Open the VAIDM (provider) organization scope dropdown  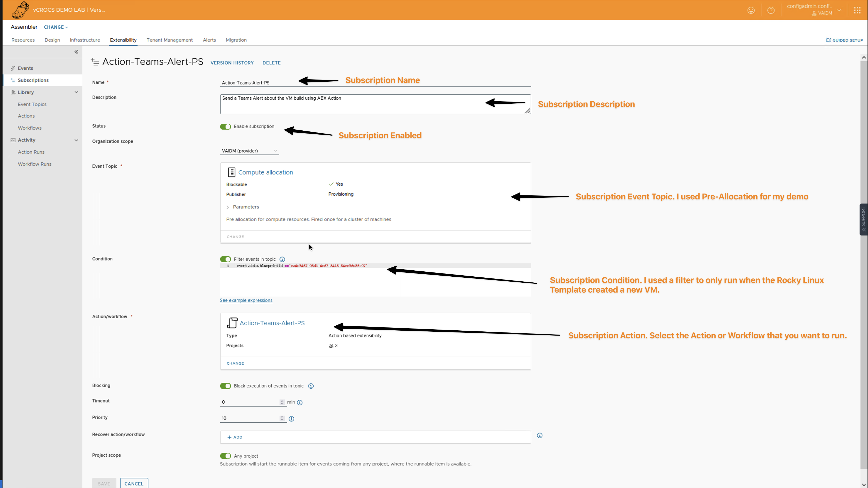[249, 151]
